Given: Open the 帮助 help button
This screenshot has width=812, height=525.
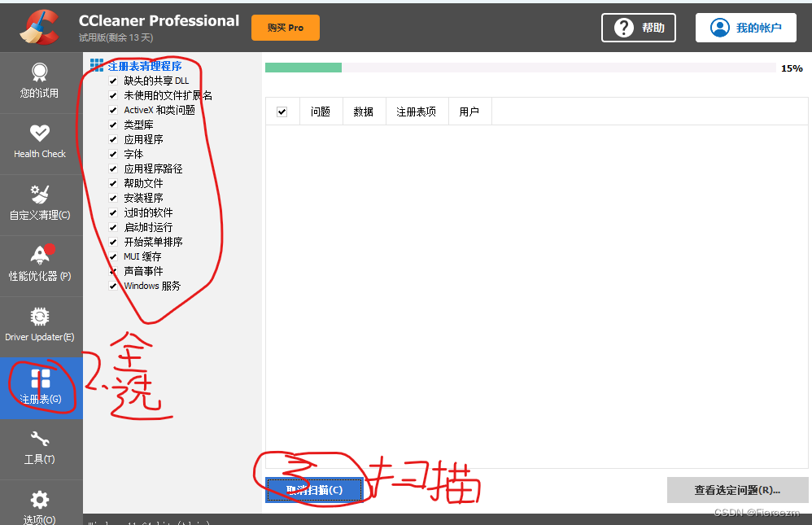Looking at the screenshot, I should [639, 28].
